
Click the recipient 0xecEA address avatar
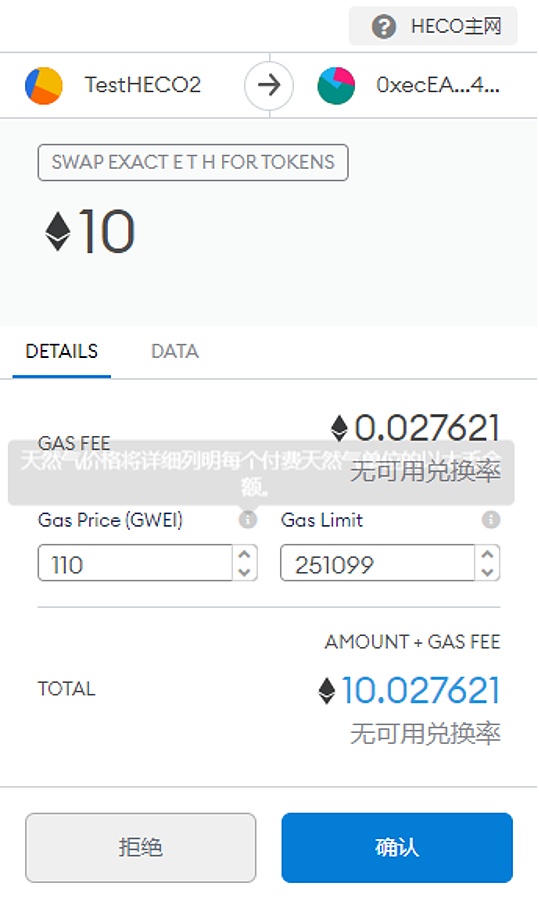336,85
